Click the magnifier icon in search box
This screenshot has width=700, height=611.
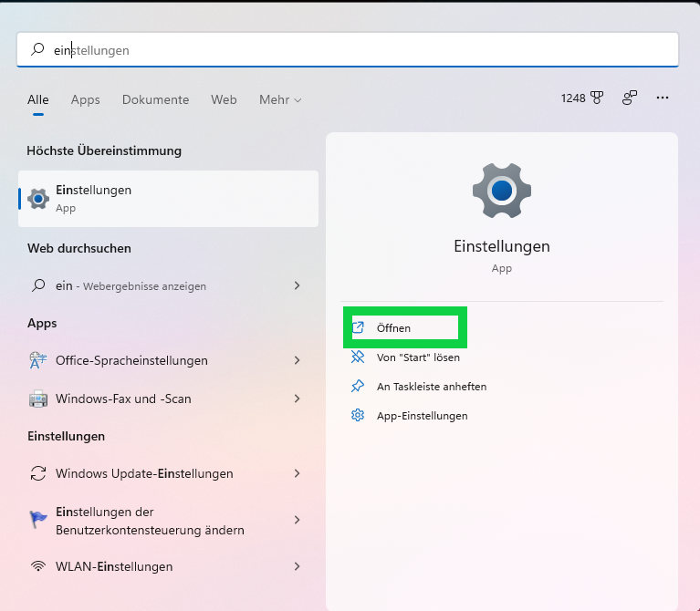37,49
